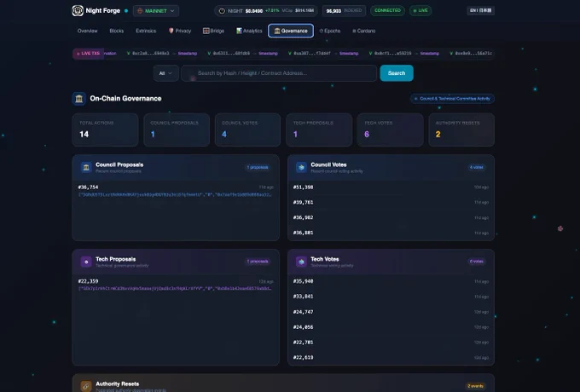Viewport: 580px width, 392px height.
Task: Open council proposal #36,754
Action: coord(176,191)
